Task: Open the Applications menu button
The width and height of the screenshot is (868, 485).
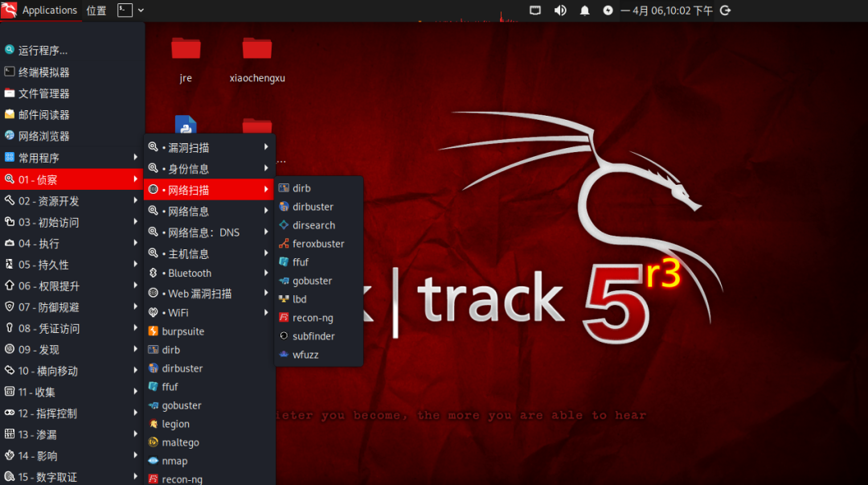Action: [x=40, y=10]
